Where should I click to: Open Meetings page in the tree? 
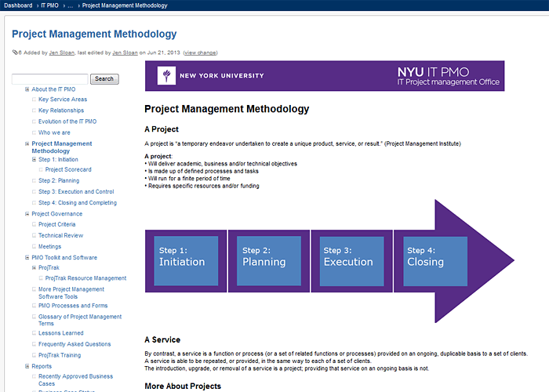coord(49,247)
